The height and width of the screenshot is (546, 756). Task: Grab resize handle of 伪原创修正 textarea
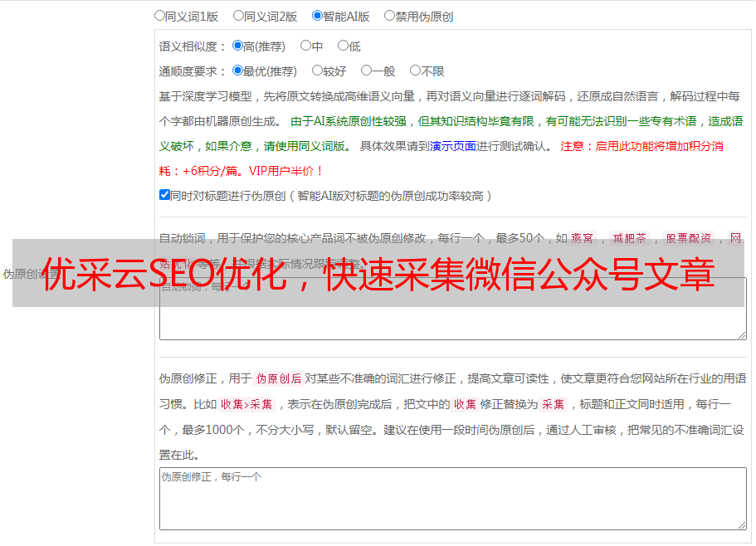tap(742, 526)
